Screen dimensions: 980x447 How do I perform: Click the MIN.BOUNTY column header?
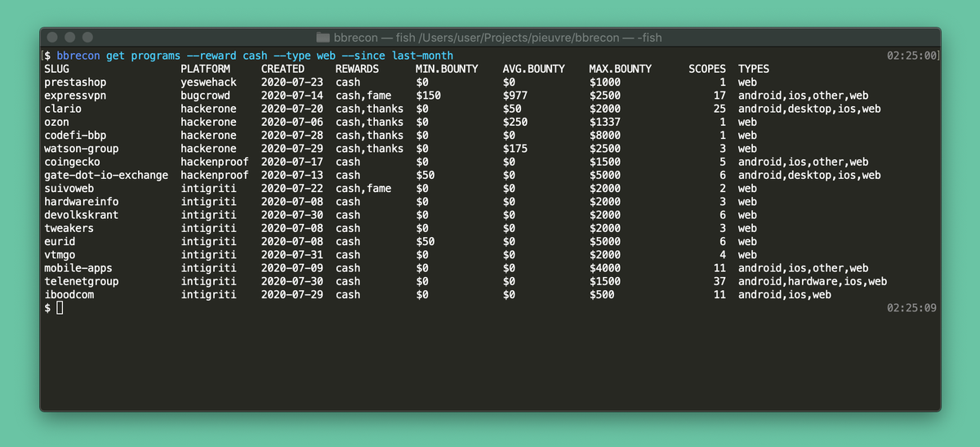pos(447,69)
